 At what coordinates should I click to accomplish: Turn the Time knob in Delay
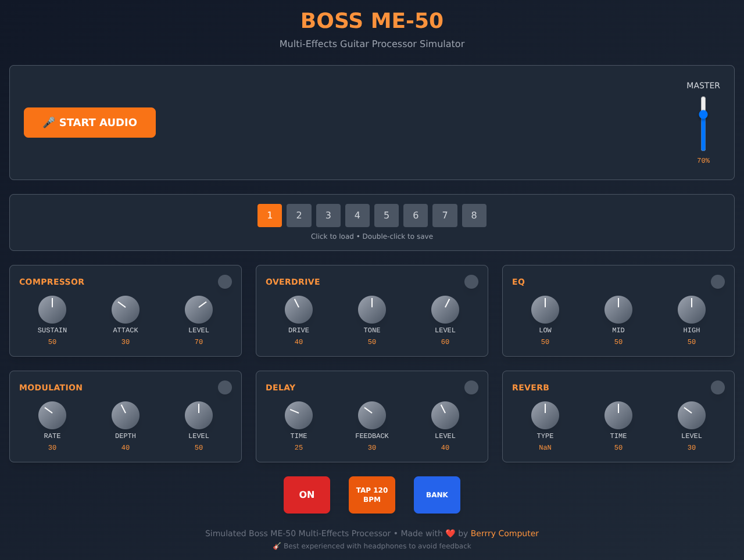coord(299,415)
